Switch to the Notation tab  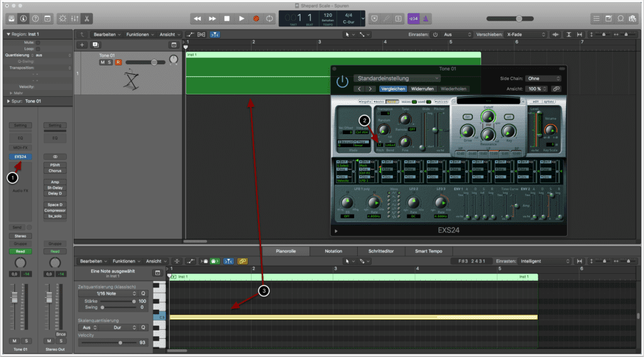click(x=333, y=251)
